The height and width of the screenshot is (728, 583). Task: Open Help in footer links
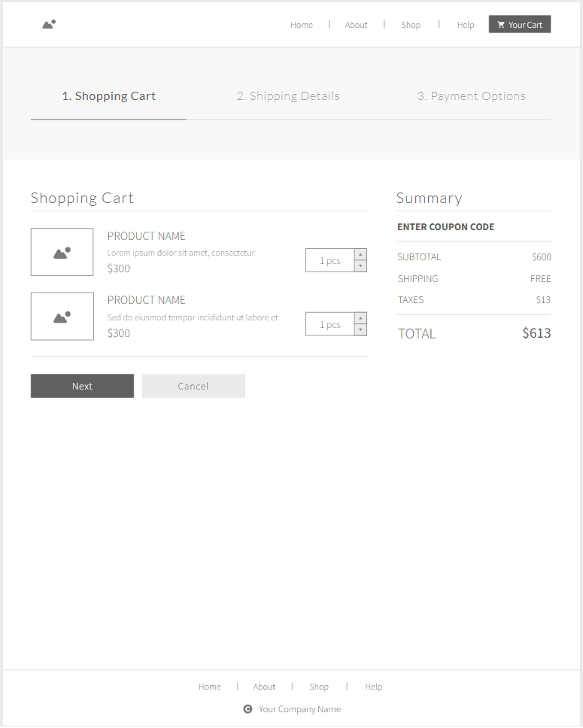pos(373,687)
